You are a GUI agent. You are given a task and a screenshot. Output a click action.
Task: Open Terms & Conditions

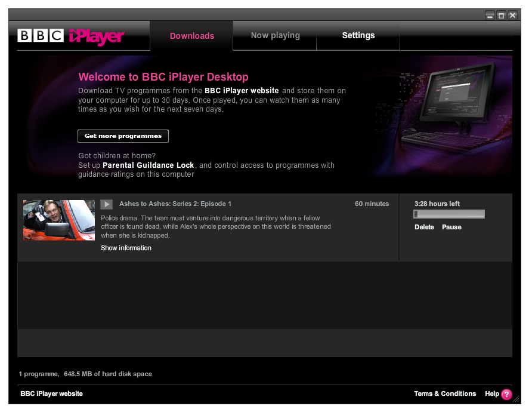pyautogui.click(x=445, y=394)
